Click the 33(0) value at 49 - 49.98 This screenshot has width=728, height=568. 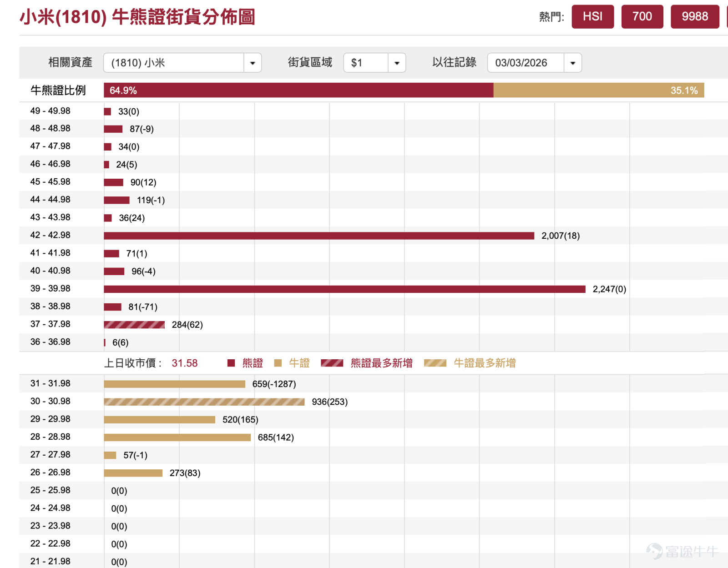point(129,111)
